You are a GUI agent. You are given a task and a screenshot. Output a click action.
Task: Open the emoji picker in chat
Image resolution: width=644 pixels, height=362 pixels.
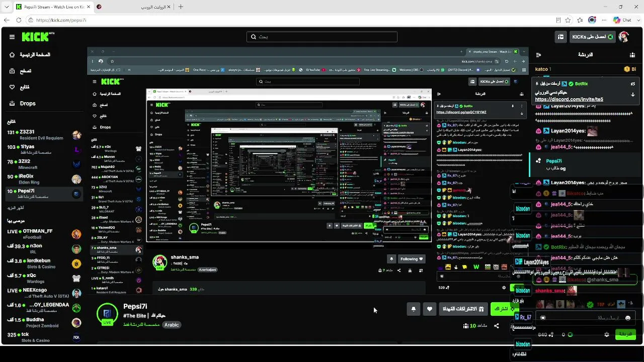click(627, 318)
